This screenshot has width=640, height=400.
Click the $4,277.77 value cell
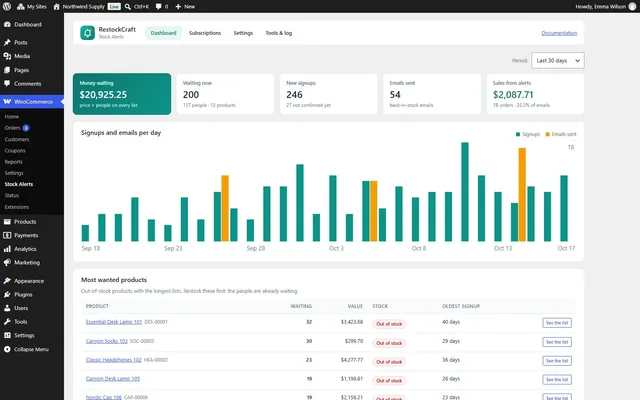pos(352,360)
